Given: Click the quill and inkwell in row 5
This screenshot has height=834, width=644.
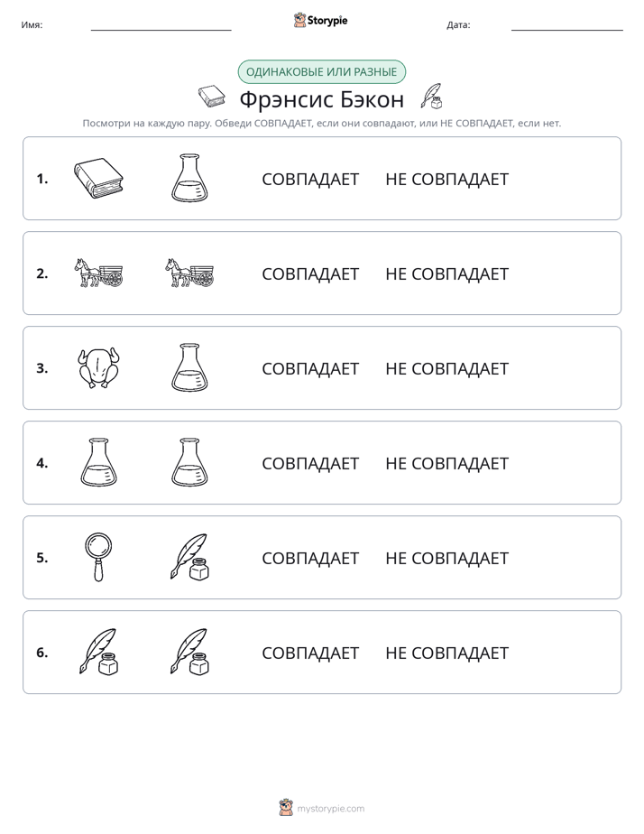Looking at the screenshot, I should (189, 558).
